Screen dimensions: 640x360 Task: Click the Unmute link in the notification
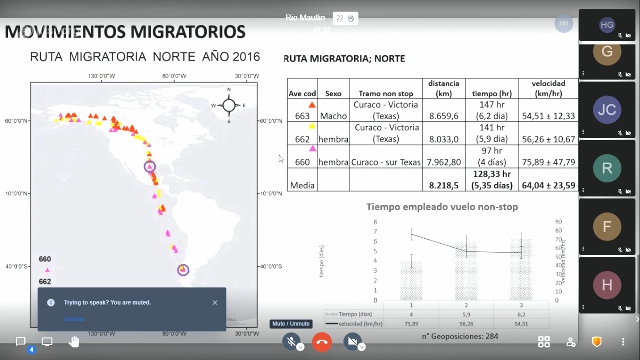[x=74, y=319]
